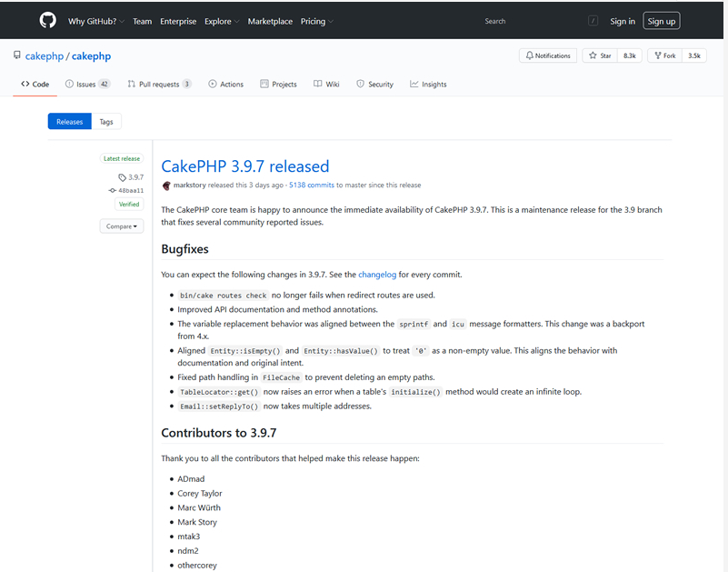
Task: Click the 3.9.7 tag icon
Action: point(122,177)
